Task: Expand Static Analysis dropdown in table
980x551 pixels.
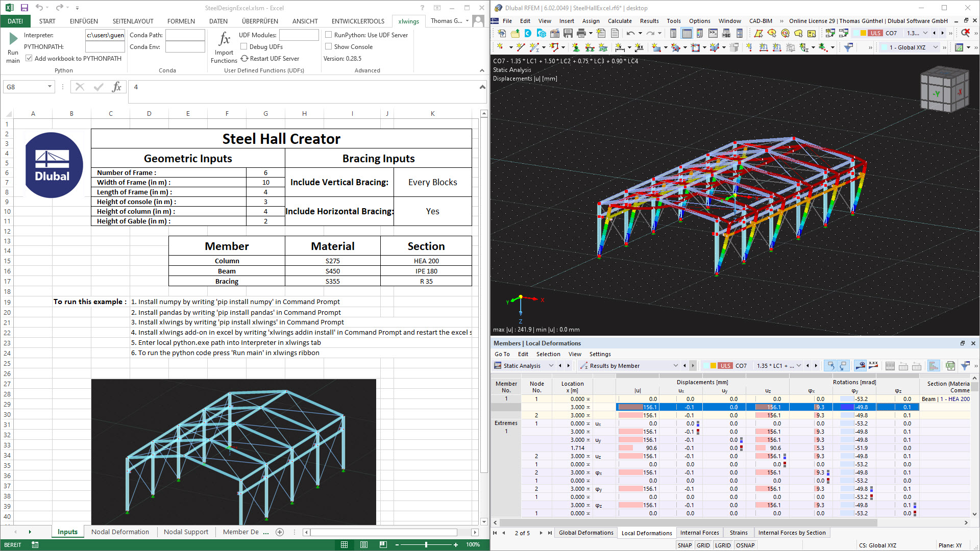Action: 551,366
